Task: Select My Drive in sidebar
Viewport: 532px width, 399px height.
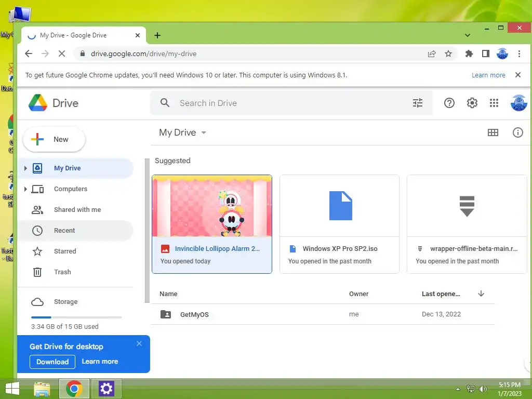Action: click(75, 168)
